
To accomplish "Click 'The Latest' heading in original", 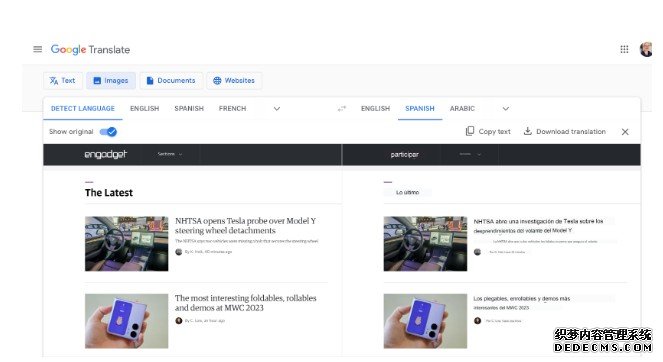I will [x=109, y=193].
